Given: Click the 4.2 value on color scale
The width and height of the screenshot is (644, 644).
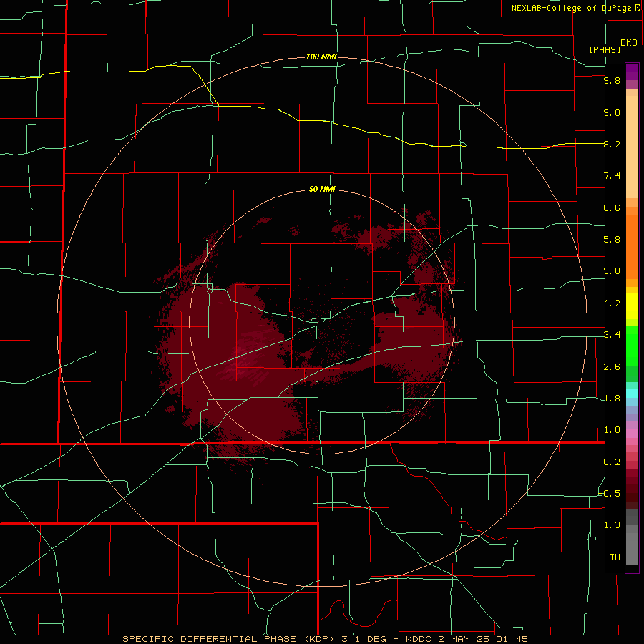Looking at the screenshot, I should click(612, 303).
